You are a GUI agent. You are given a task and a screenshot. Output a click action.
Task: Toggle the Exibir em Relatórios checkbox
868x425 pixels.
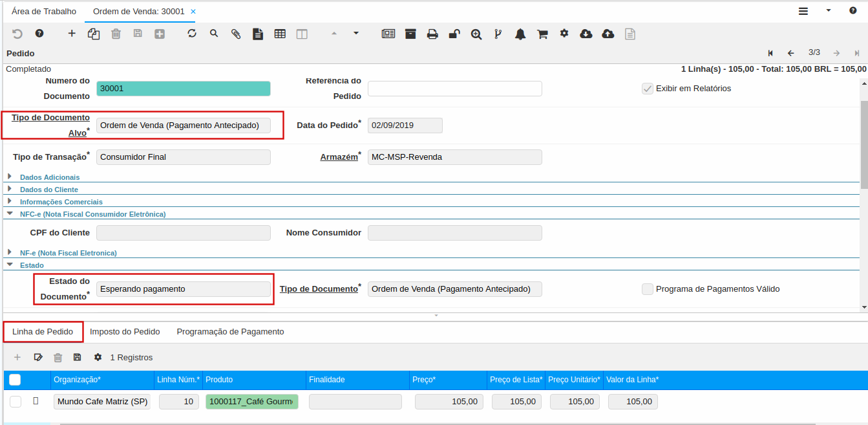[x=647, y=89]
